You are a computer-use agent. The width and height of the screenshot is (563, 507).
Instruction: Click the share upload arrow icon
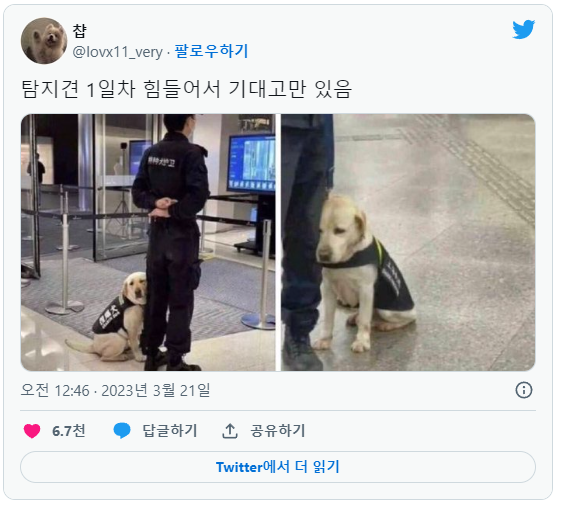click(230, 431)
